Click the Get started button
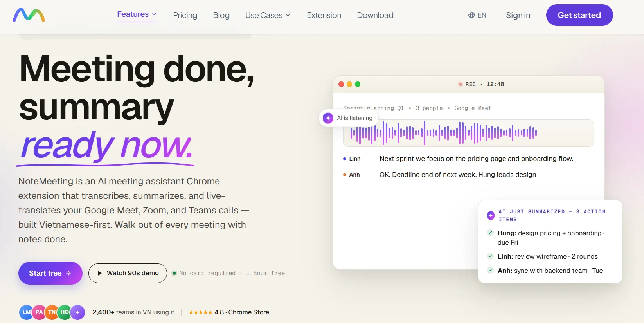Screen dimensions: 644x323 click(579, 15)
